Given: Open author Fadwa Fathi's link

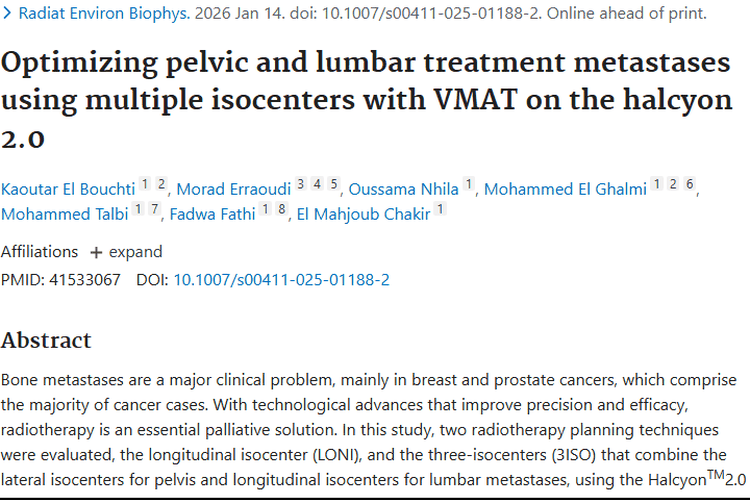Looking at the screenshot, I should tap(214, 214).
